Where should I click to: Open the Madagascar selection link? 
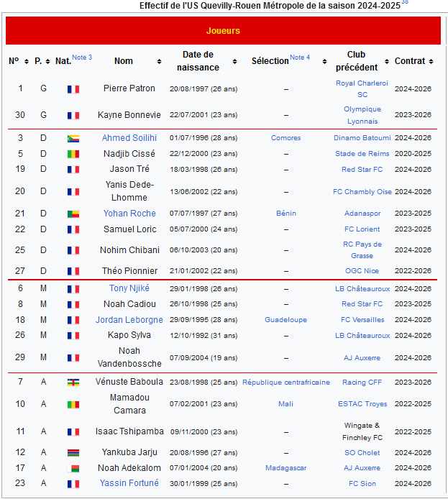pyautogui.click(x=285, y=468)
